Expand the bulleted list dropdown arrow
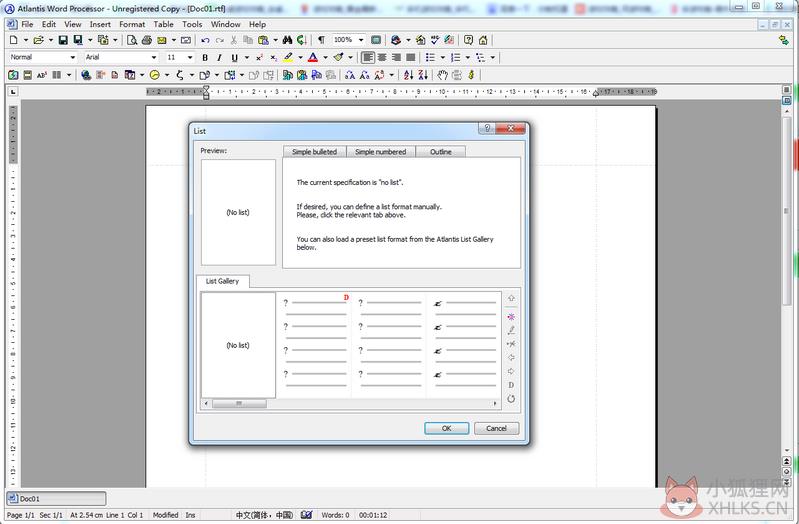799x524 pixels. (442, 58)
